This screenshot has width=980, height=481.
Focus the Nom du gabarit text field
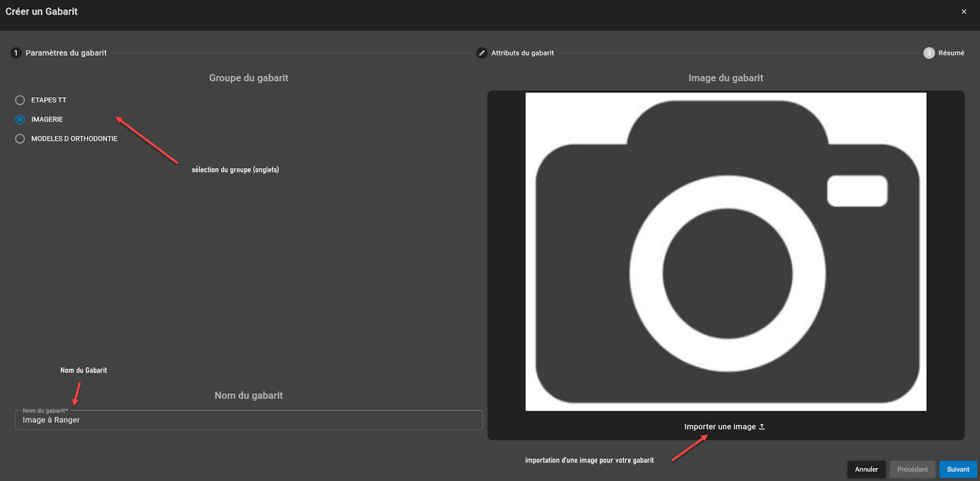[x=248, y=420]
